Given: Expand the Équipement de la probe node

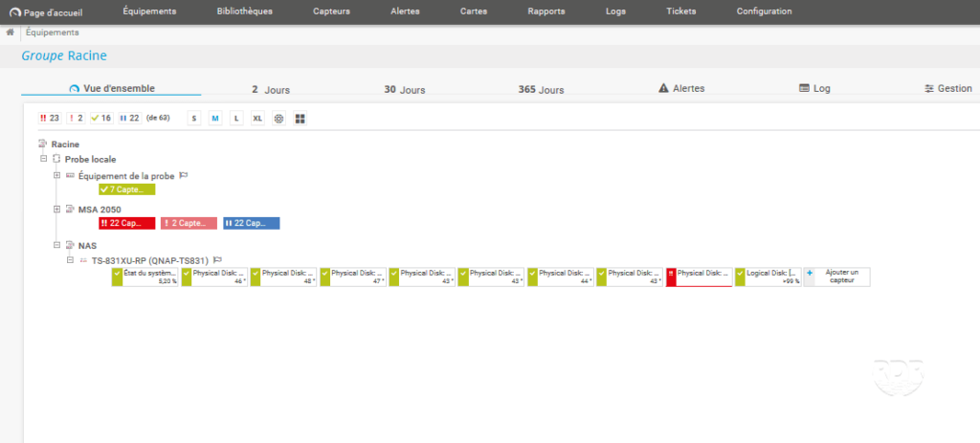Looking at the screenshot, I should click(57, 176).
